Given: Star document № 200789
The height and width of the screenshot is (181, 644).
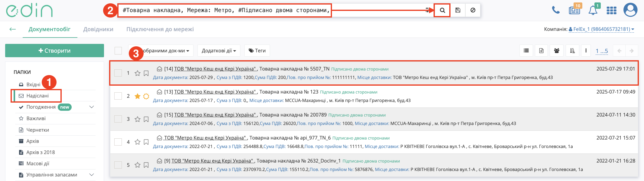Looking at the screenshot, I should tap(138, 119).
